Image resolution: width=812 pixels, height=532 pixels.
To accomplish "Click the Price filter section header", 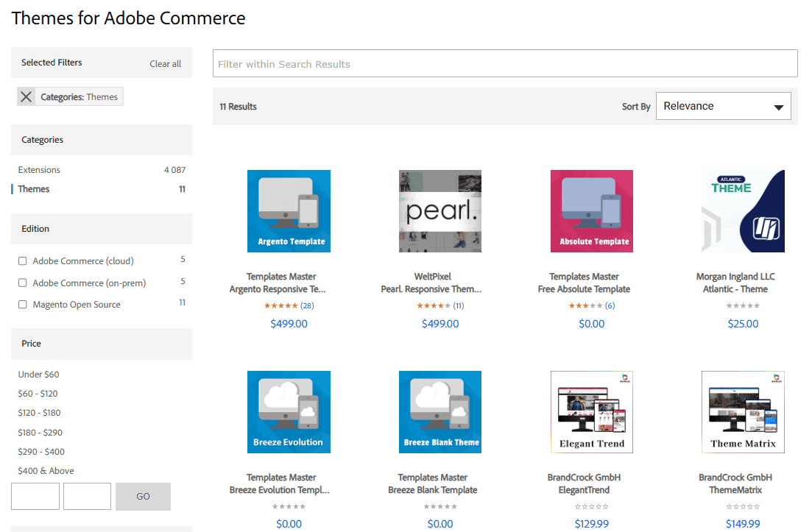I will coord(102,344).
